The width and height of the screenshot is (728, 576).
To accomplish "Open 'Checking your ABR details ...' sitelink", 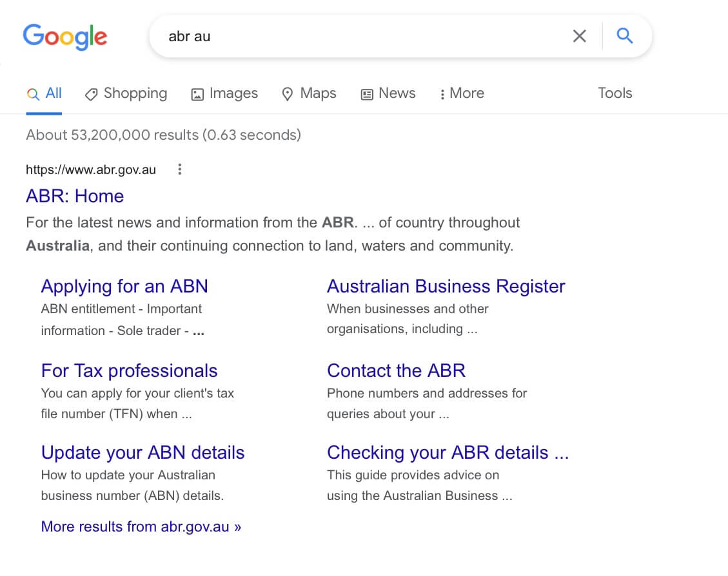I will 448,453.
